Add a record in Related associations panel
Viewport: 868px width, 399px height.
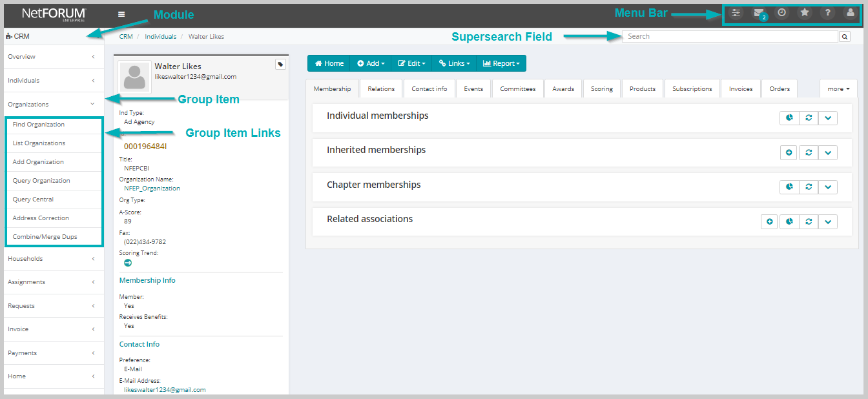pyautogui.click(x=769, y=221)
